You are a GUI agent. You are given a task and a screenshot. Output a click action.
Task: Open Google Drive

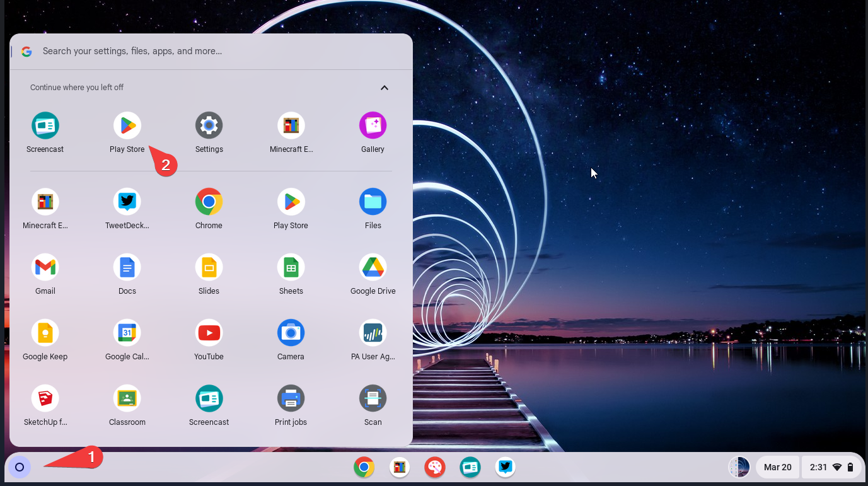pyautogui.click(x=373, y=267)
